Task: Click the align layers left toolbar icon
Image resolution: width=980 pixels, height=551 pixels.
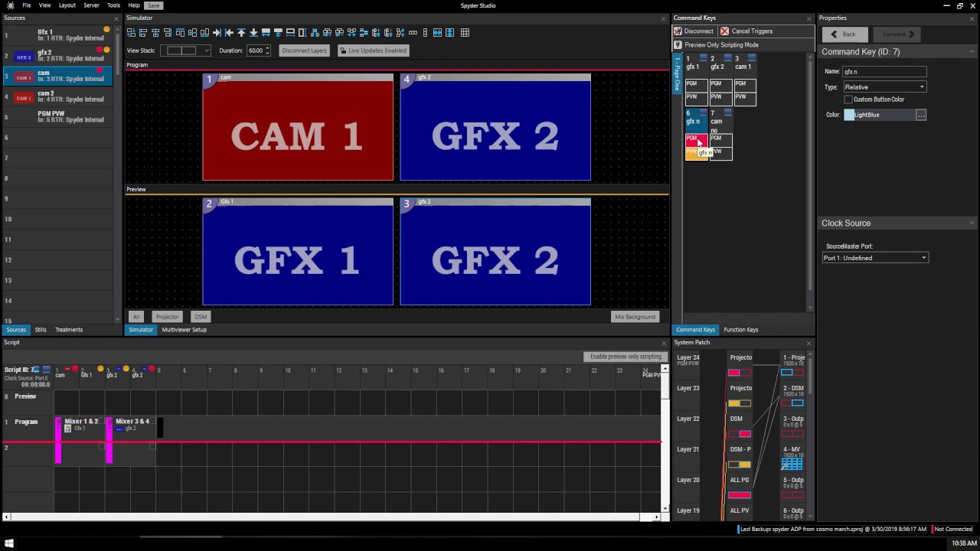Action: pyautogui.click(x=143, y=33)
